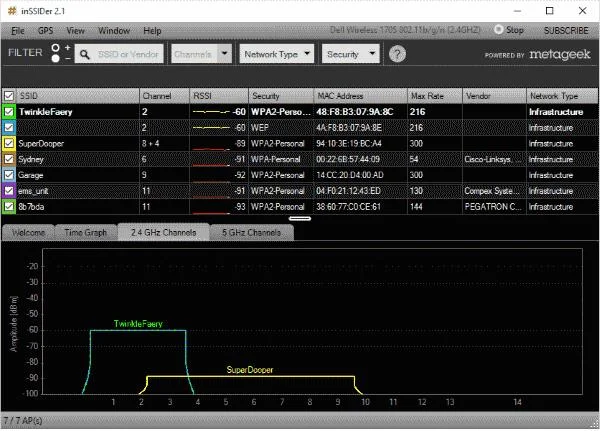Uncheck the SuperDooper network checkbox

(9, 144)
